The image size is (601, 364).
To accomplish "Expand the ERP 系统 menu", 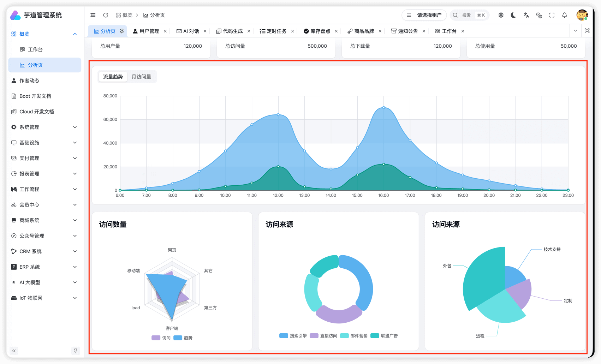I will click(44, 267).
